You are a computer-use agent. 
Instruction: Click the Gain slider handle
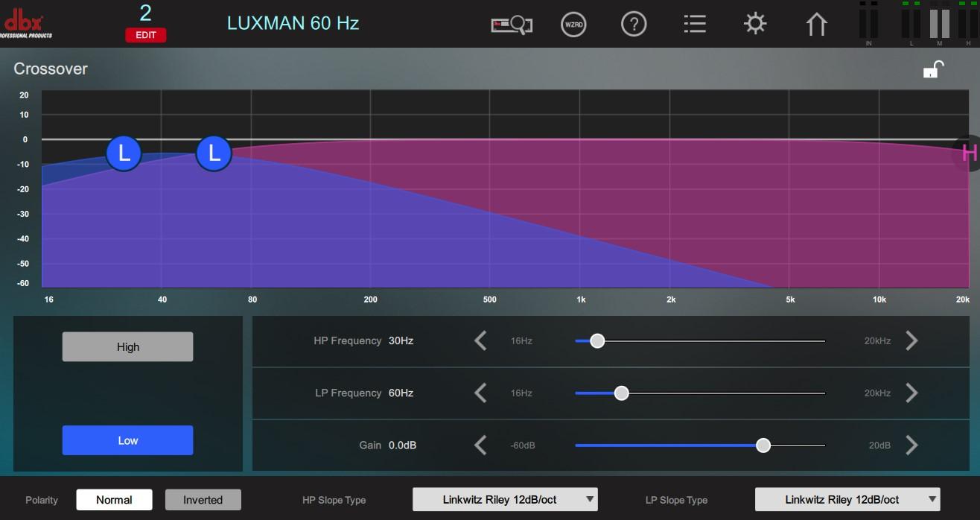pyautogui.click(x=763, y=446)
